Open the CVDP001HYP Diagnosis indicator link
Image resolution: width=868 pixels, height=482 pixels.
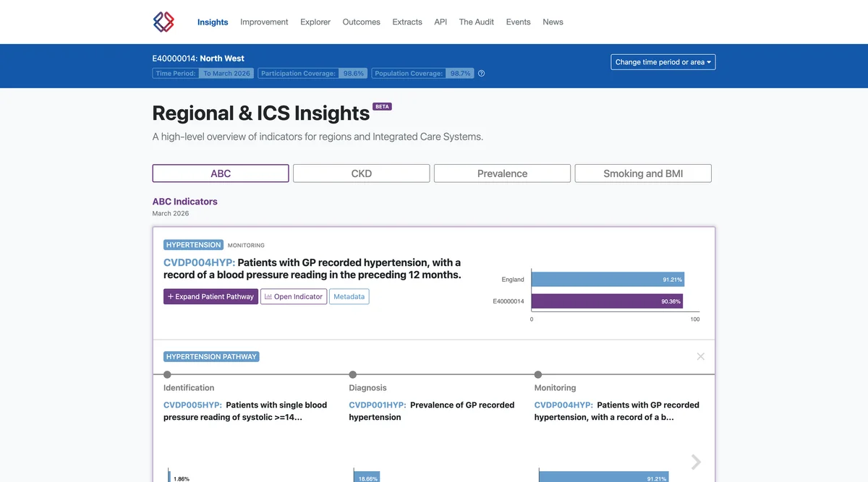pos(378,405)
